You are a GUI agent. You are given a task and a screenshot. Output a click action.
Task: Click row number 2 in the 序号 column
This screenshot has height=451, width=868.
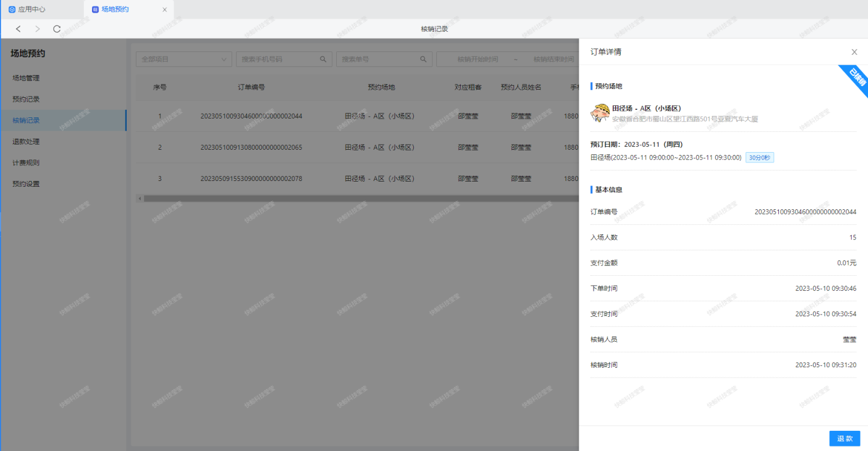160,147
